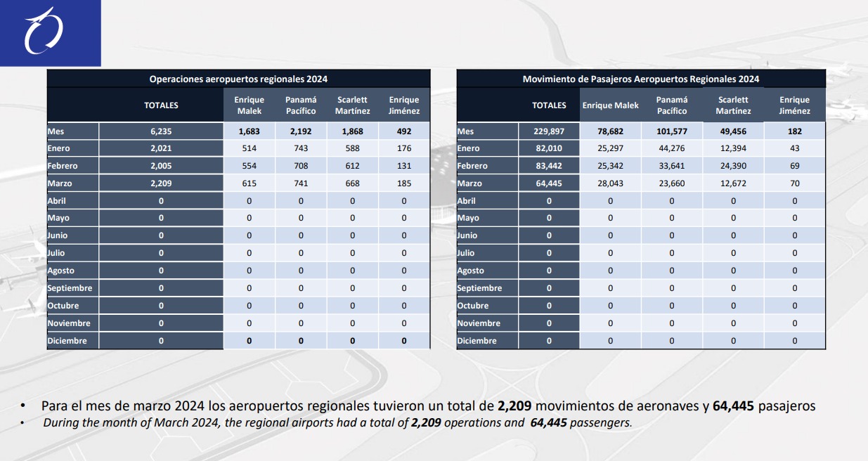Click the 44,276 cell in the Enero row
This screenshot has height=461, width=868.
click(x=671, y=148)
